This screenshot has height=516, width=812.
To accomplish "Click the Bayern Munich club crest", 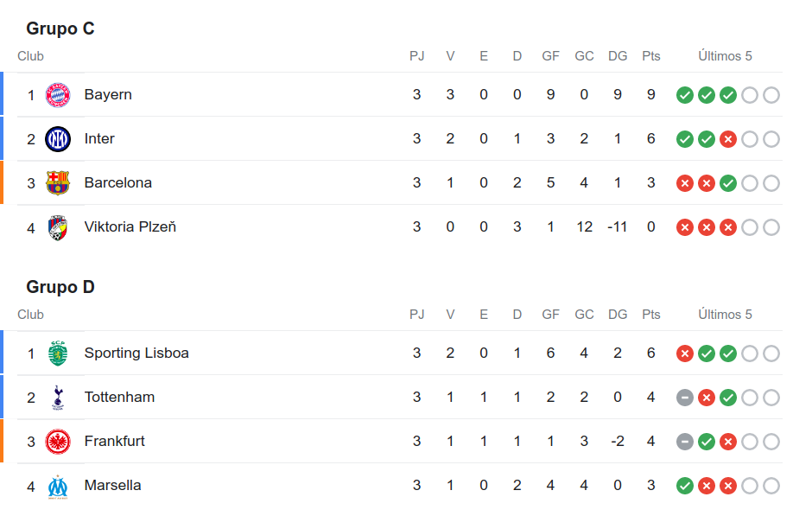I will click(58, 95).
